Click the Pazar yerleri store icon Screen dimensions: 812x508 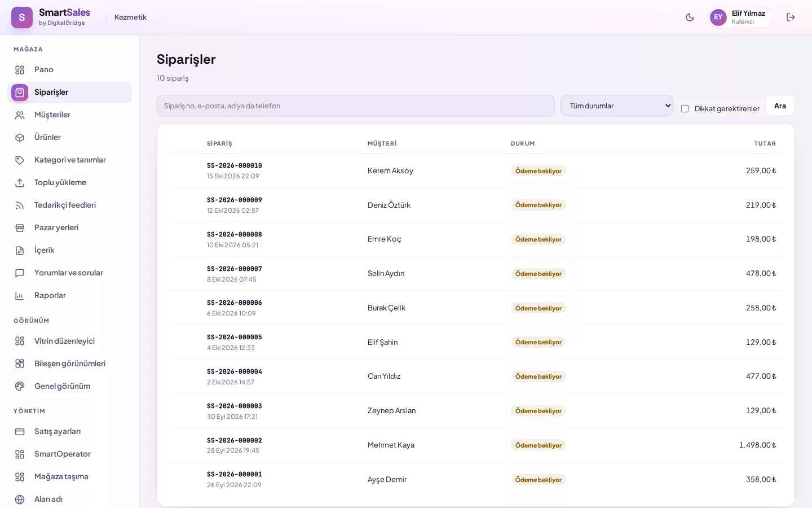coord(20,228)
